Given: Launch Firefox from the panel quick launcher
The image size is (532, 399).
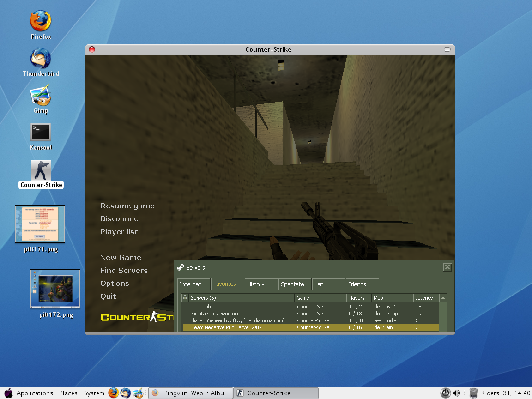Looking at the screenshot, I should tap(113, 393).
